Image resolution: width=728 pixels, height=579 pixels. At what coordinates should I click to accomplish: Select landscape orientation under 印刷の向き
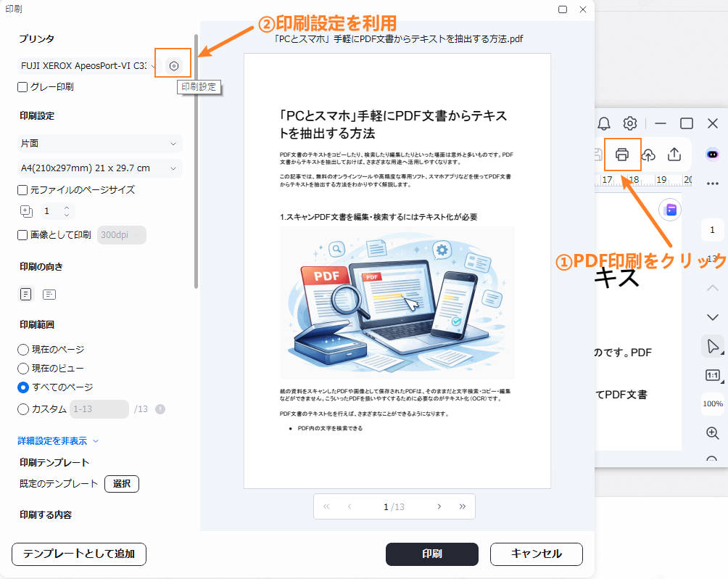pyautogui.click(x=49, y=294)
